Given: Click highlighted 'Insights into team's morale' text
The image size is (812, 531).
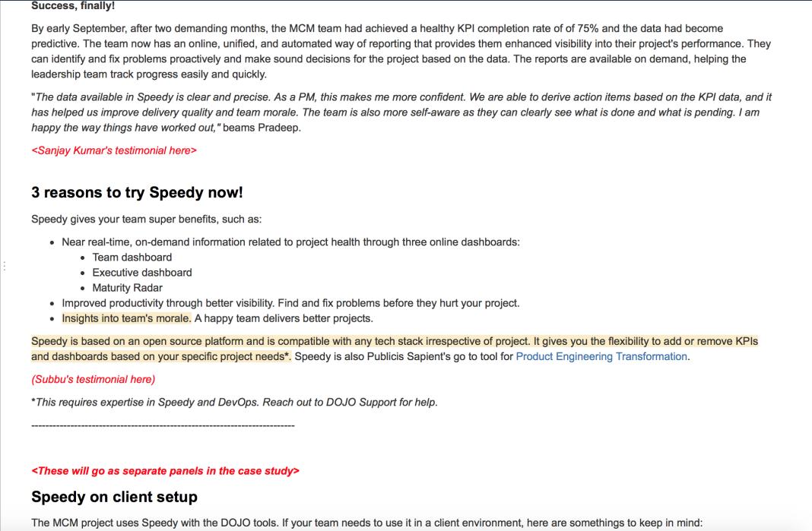Looking at the screenshot, I should pos(126,318).
